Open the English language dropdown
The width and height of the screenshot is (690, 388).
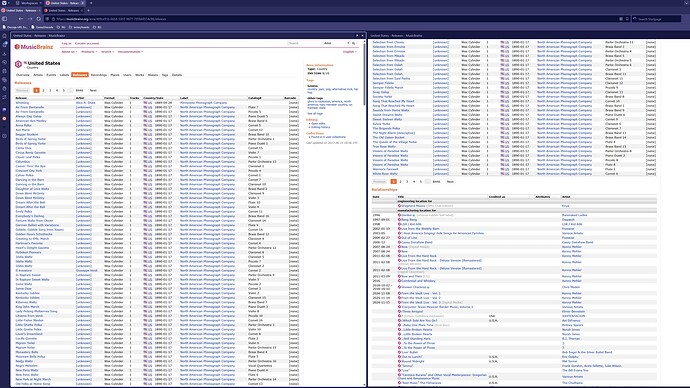[x=349, y=51]
